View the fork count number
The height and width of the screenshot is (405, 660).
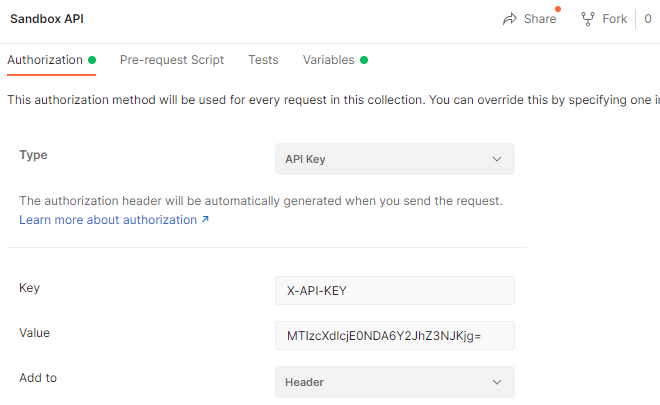[648, 19]
